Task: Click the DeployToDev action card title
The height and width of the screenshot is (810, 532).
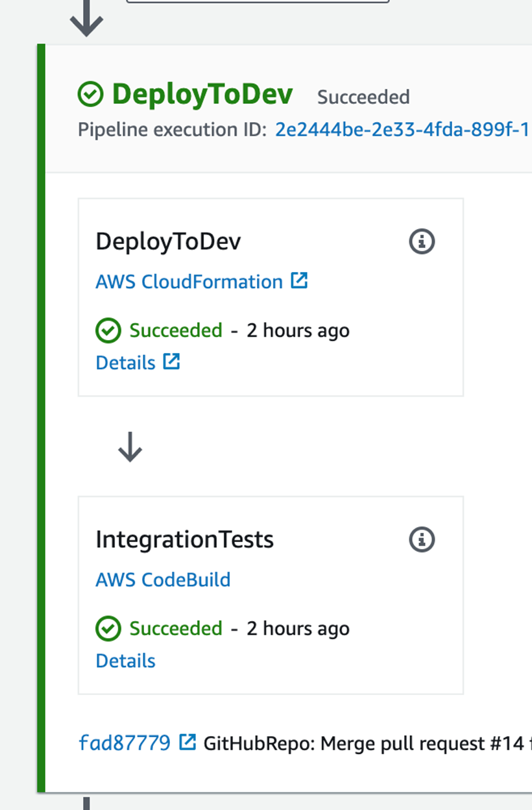Action: (x=168, y=241)
